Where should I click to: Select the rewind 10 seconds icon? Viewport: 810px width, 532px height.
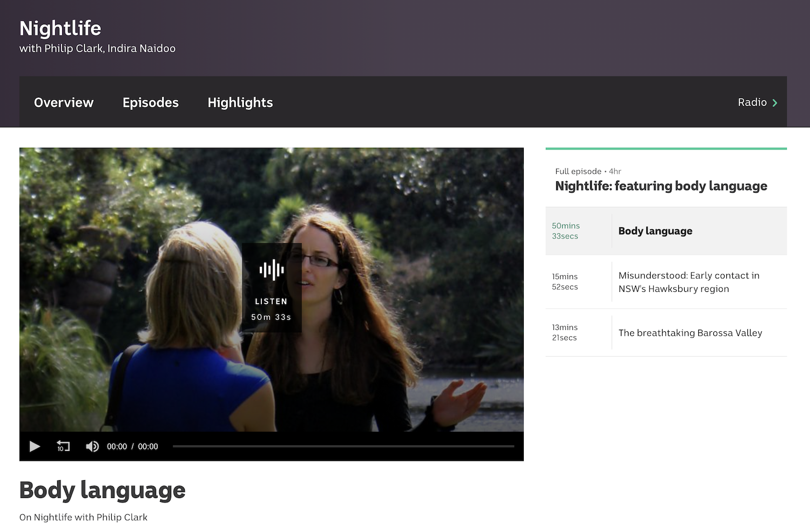[63, 446]
